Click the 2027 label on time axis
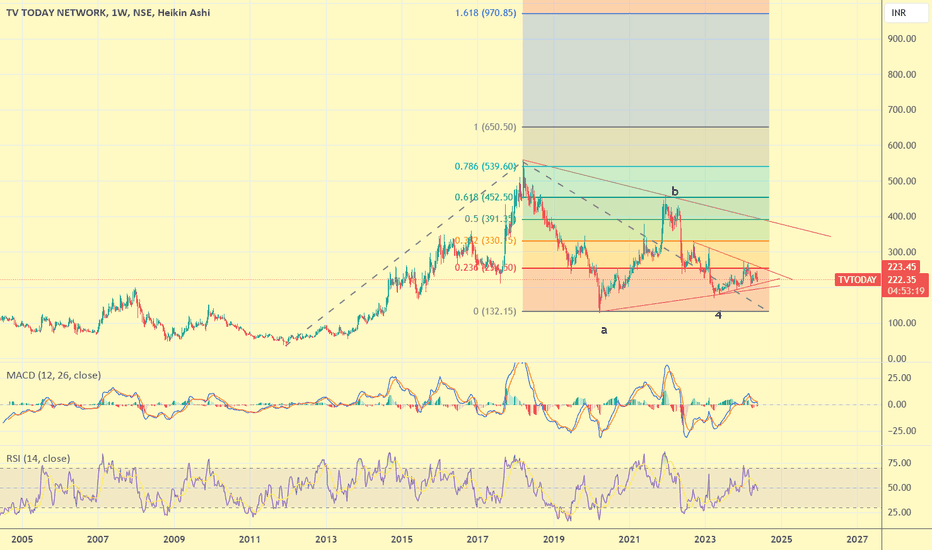The image size is (932, 550). coord(857,539)
